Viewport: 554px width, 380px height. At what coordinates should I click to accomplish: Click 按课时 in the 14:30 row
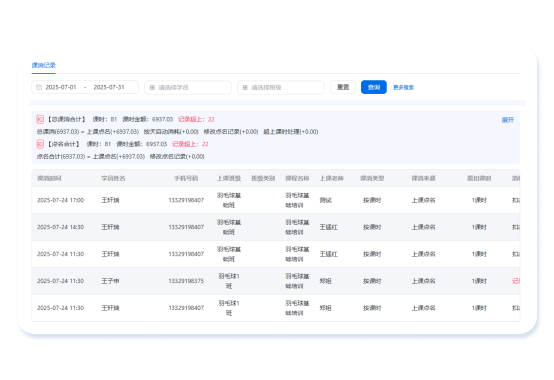pyautogui.click(x=372, y=227)
